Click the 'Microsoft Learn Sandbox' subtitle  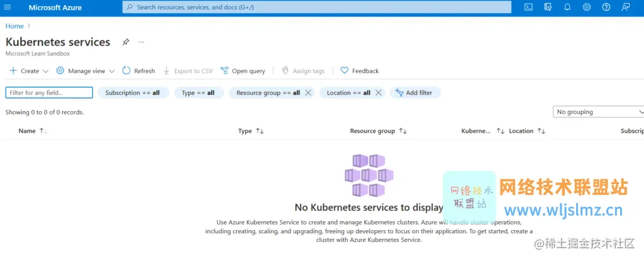[37, 53]
